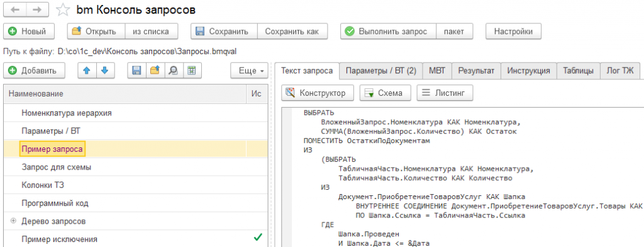Go back with the left arrow
644x247 pixels.
[x=15, y=10]
